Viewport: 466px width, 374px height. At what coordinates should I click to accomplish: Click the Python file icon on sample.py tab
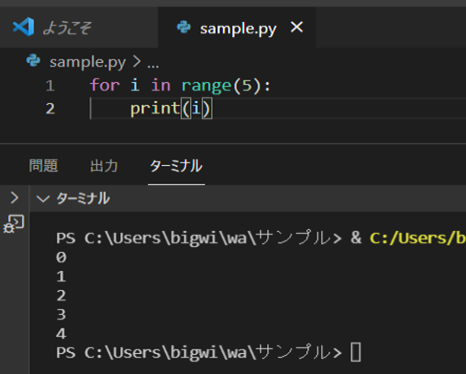pos(184,27)
